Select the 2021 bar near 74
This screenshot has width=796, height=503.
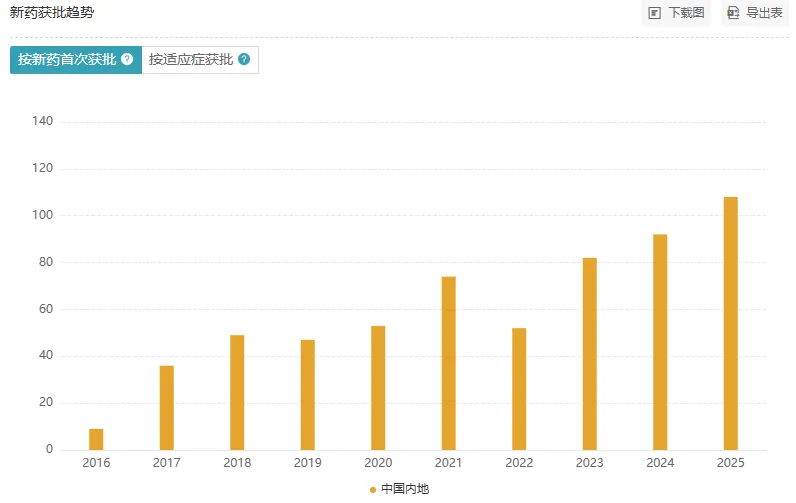coord(448,363)
